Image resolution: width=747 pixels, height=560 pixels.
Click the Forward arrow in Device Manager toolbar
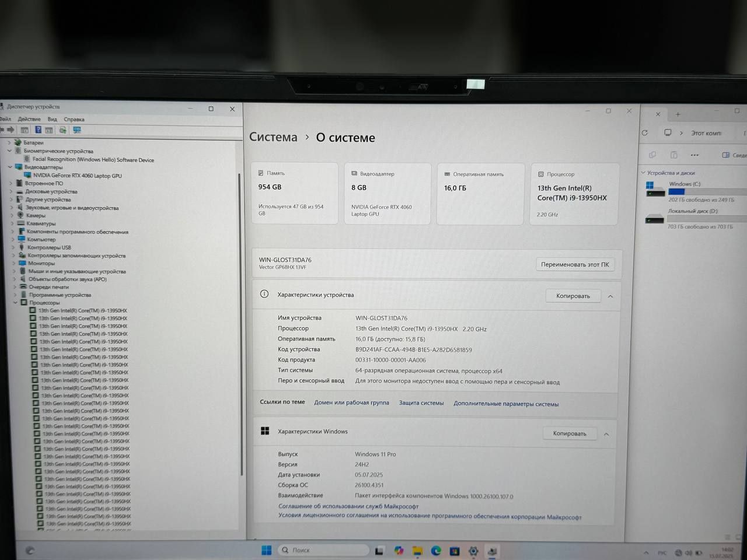coord(11,129)
